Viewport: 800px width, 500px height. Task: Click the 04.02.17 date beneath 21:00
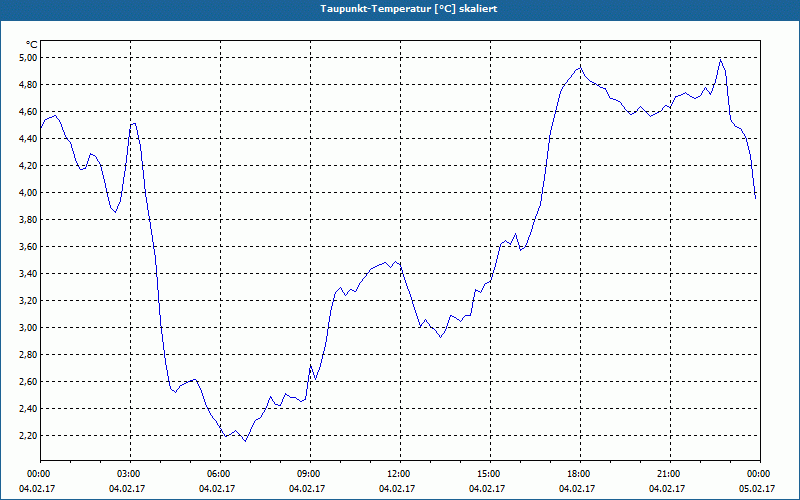pos(667,489)
